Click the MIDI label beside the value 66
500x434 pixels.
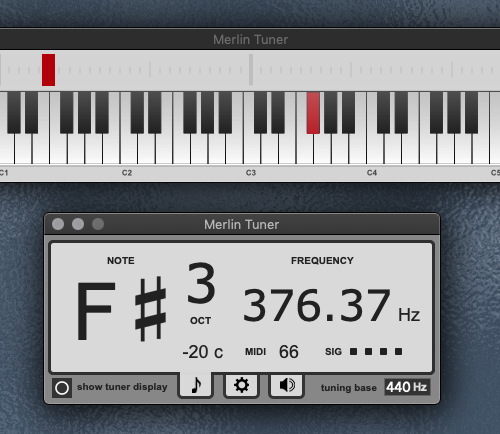tap(256, 352)
